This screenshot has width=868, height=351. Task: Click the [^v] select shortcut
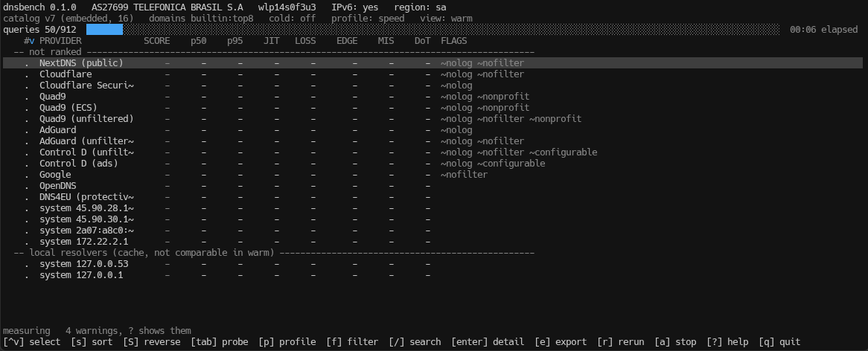[32, 342]
